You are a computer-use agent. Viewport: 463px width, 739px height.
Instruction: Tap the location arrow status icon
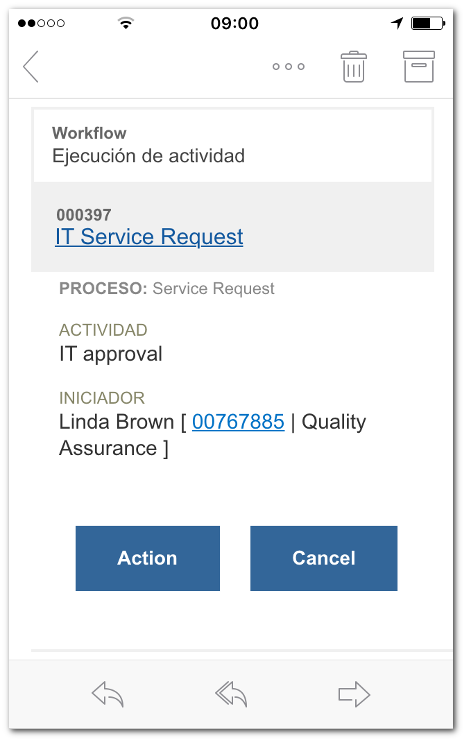(x=397, y=22)
